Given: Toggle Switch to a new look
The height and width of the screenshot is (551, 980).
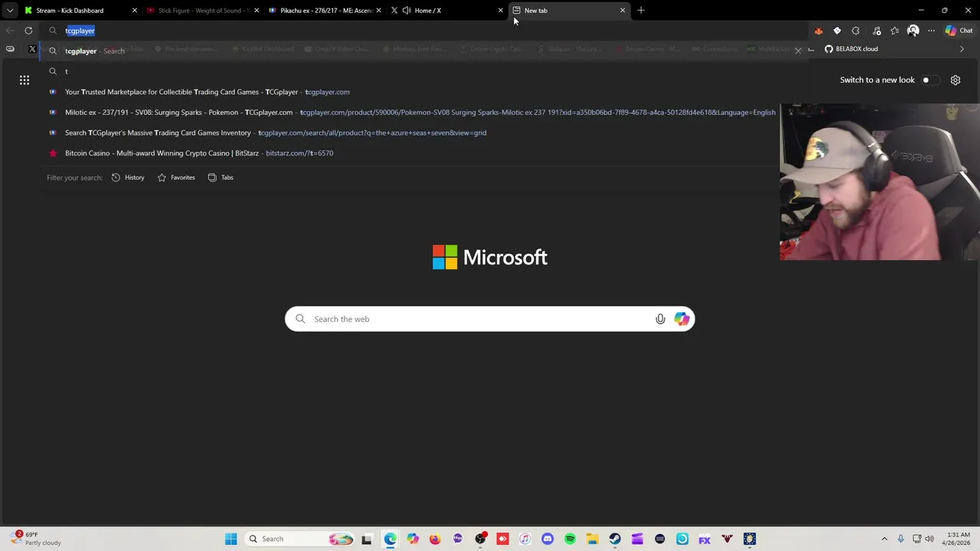Looking at the screenshot, I should click(x=929, y=80).
